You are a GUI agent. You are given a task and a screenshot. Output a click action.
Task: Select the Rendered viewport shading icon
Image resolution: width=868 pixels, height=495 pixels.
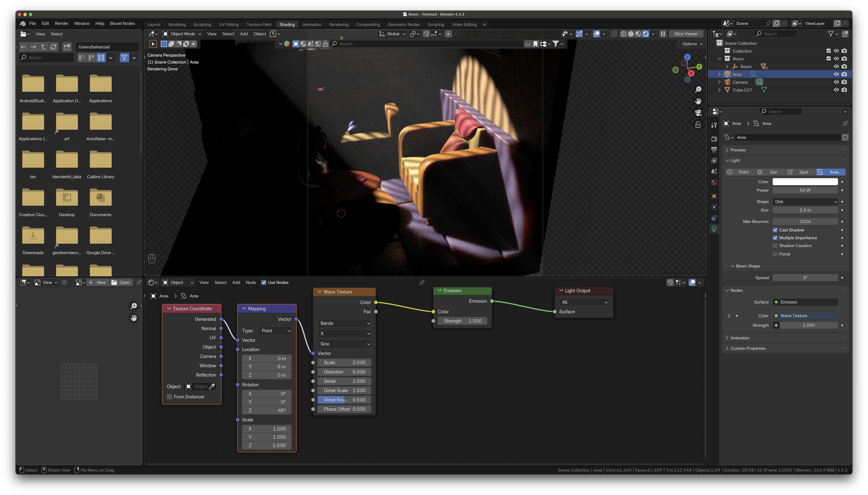pyautogui.click(x=646, y=34)
